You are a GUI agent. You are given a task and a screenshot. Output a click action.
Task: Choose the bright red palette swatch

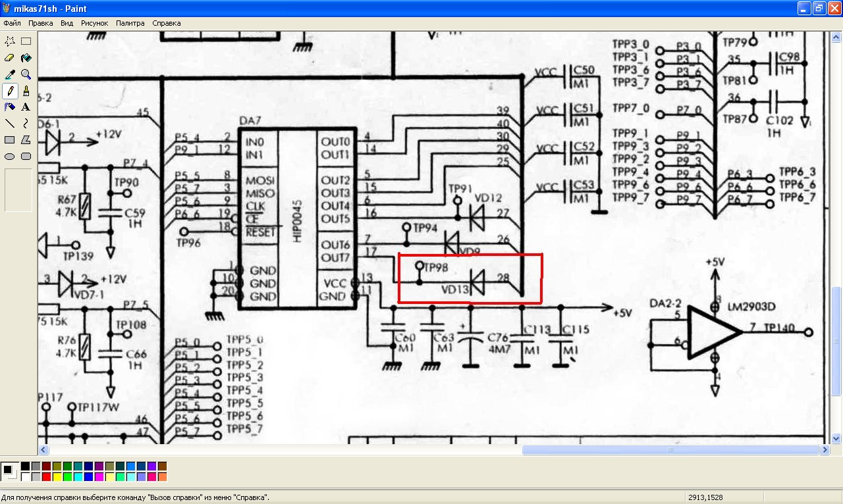(47, 476)
